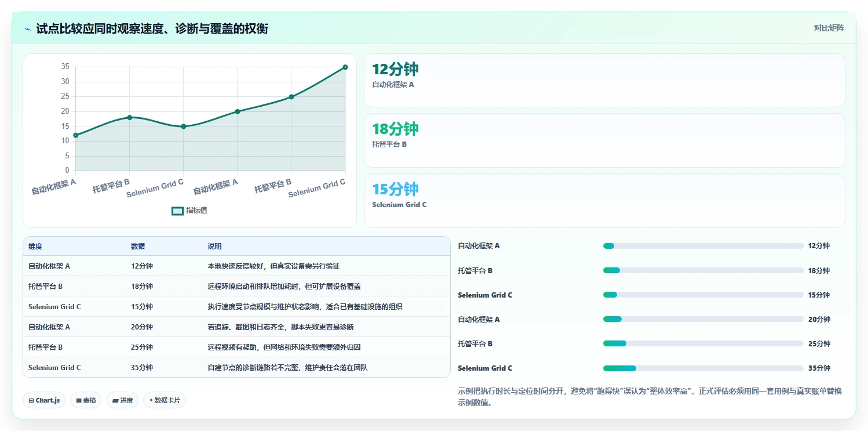868x431 pixels.
Task: Click the 进度 chip
Action: coord(122,400)
